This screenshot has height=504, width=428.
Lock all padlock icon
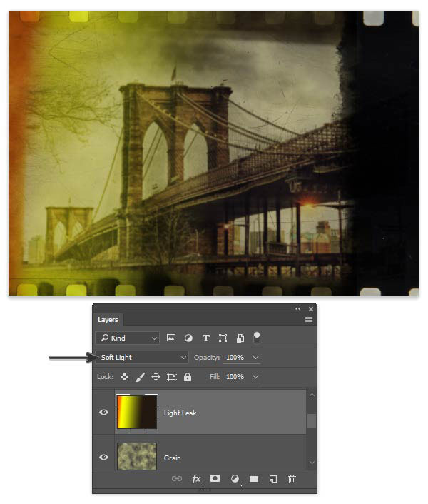(188, 377)
